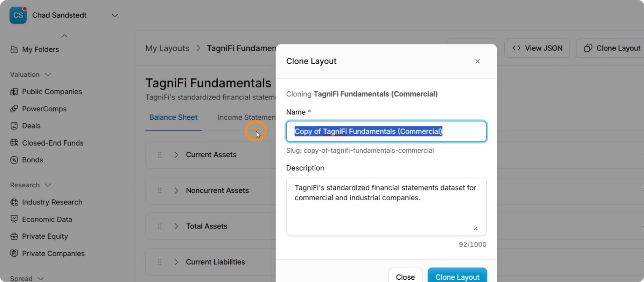
Task: Expand the Noncurrent Assets row
Action: (x=176, y=190)
